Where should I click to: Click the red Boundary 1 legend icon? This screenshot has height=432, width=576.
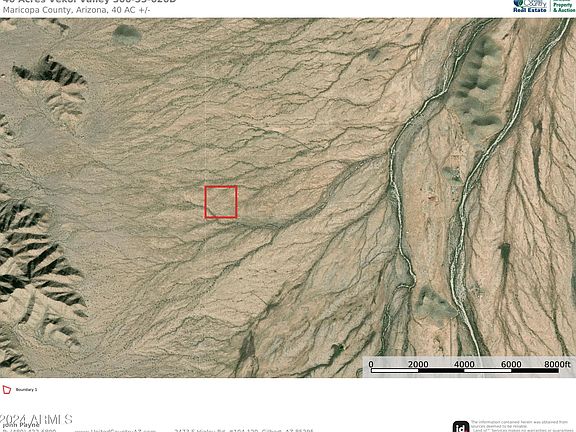7,389
